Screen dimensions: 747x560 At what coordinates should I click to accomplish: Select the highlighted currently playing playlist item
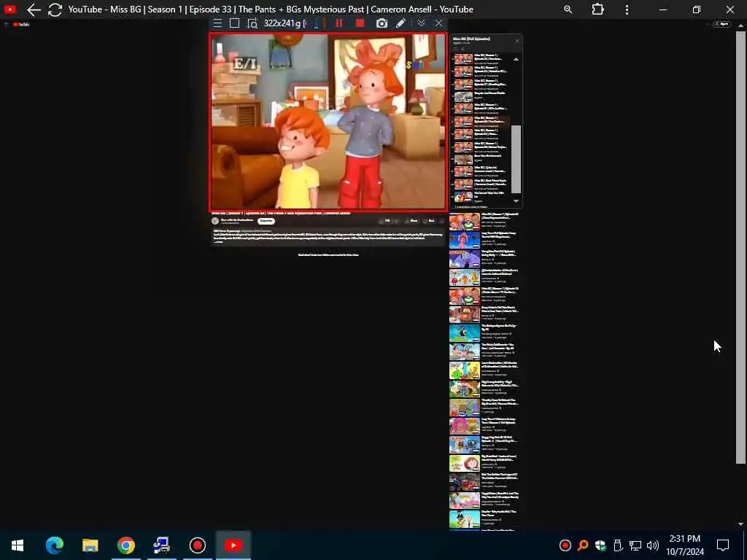[x=481, y=122]
